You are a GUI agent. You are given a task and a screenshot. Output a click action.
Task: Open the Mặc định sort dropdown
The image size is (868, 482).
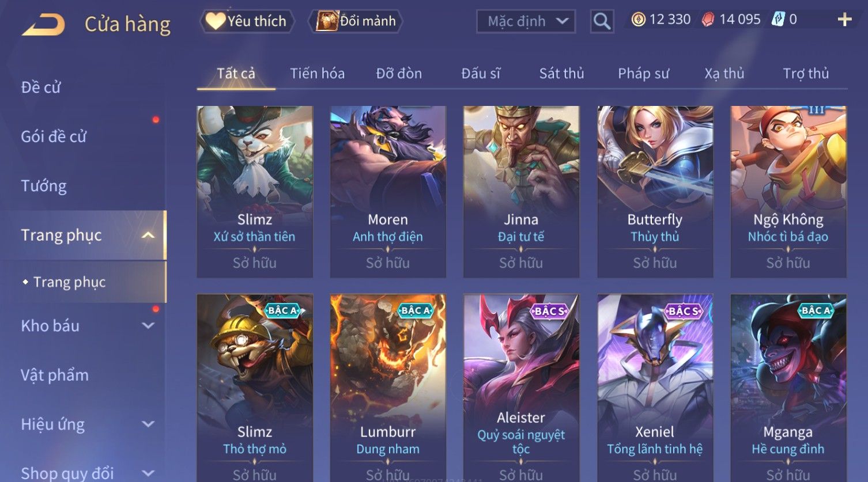coord(526,21)
